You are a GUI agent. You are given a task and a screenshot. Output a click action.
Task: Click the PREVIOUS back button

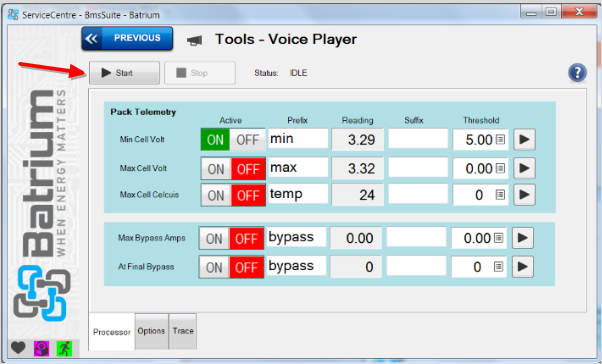(127, 38)
